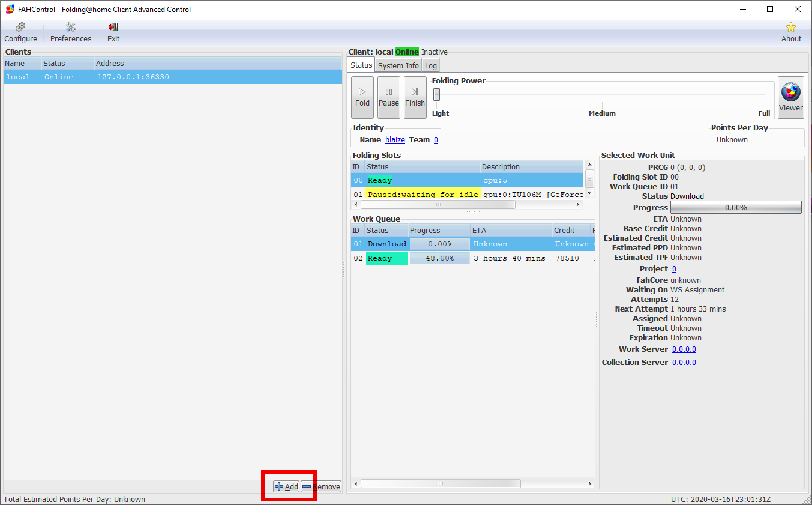Image resolution: width=812 pixels, height=505 pixels.
Task: Click the UTC timestamp in status bar
Action: click(x=721, y=499)
